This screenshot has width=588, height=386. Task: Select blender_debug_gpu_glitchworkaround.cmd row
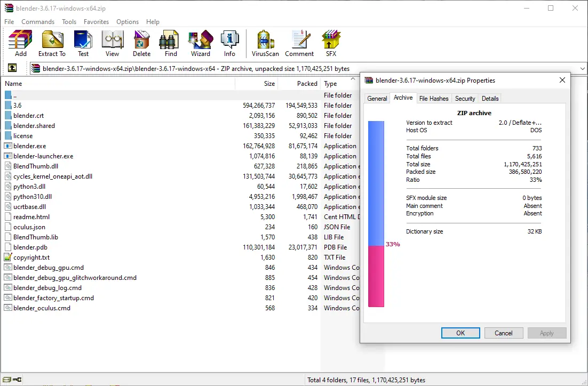pos(180,278)
